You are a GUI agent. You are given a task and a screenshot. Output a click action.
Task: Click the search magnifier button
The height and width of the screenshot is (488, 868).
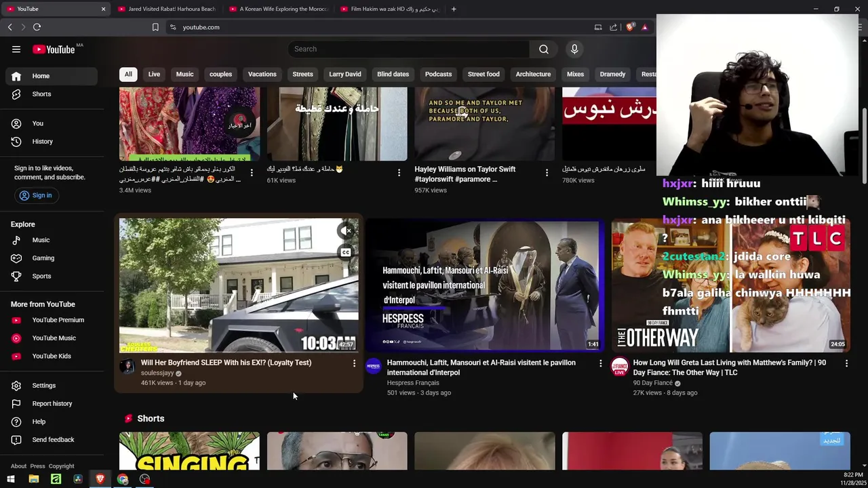pyautogui.click(x=544, y=49)
